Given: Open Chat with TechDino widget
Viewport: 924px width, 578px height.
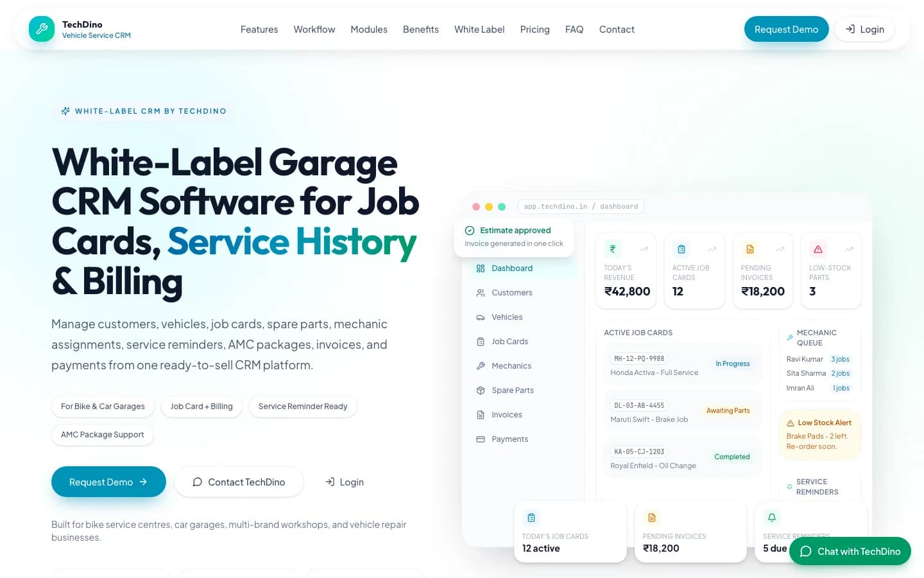Looking at the screenshot, I should click(x=850, y=551).
